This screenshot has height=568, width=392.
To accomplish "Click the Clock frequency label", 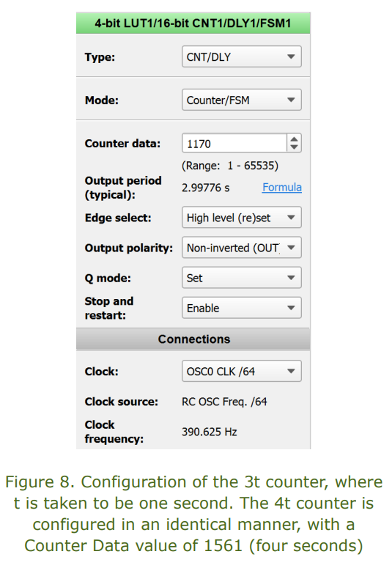I will tap(114, 432).
